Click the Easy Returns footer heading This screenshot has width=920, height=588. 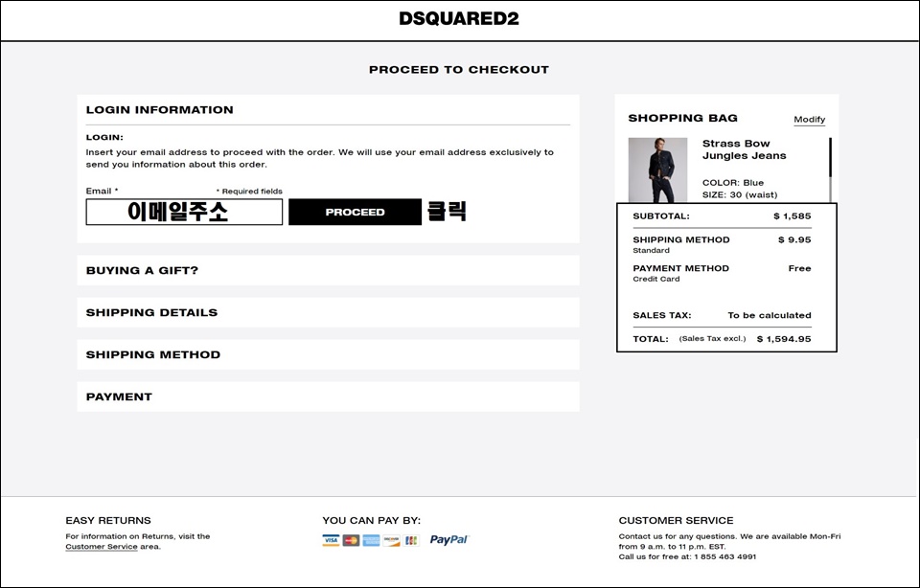[108, 521]
